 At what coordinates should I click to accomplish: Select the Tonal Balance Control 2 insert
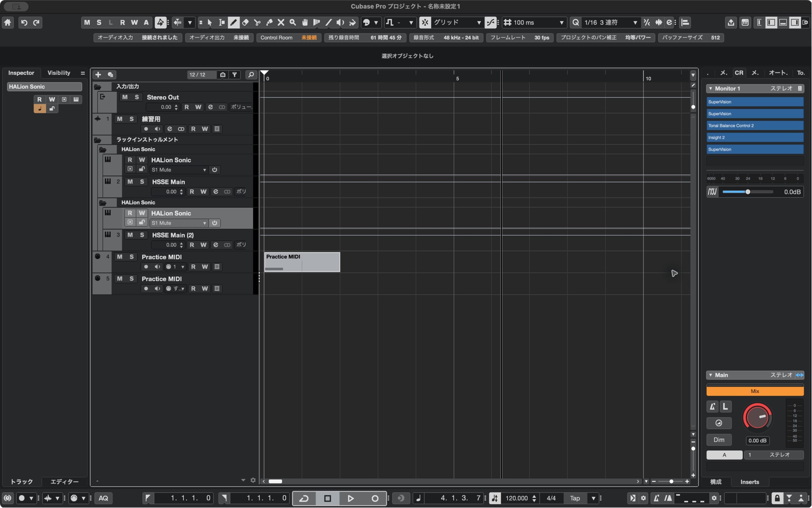[x=755, y=126]
